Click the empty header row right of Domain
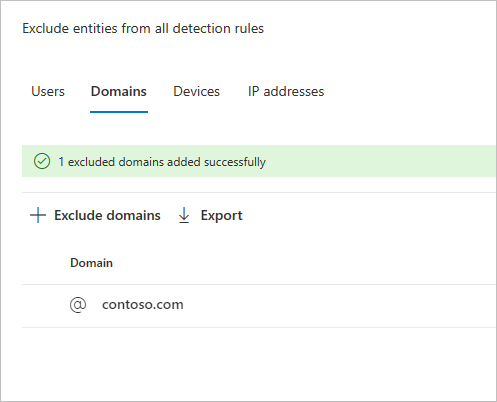Image resolution: width=497 pixels, height=402 pixels. (x=303, y=263)
